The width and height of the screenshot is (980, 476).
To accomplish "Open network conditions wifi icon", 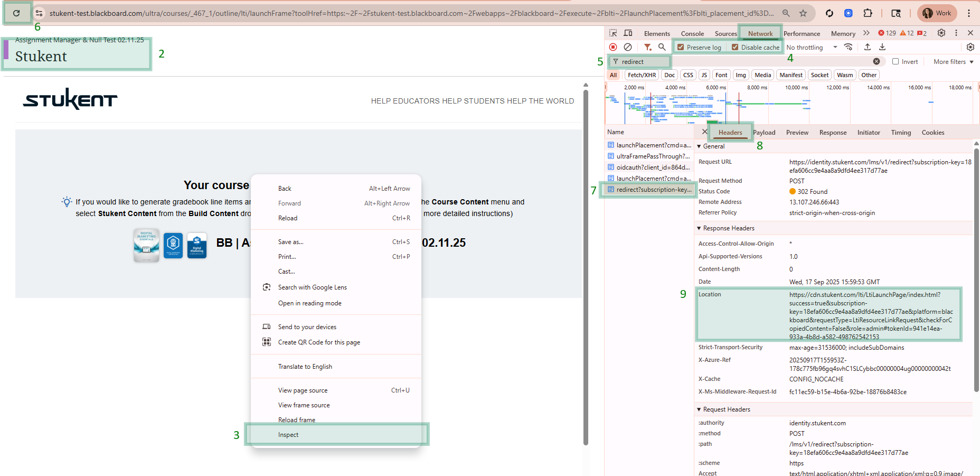I will [x=849, y=47].
